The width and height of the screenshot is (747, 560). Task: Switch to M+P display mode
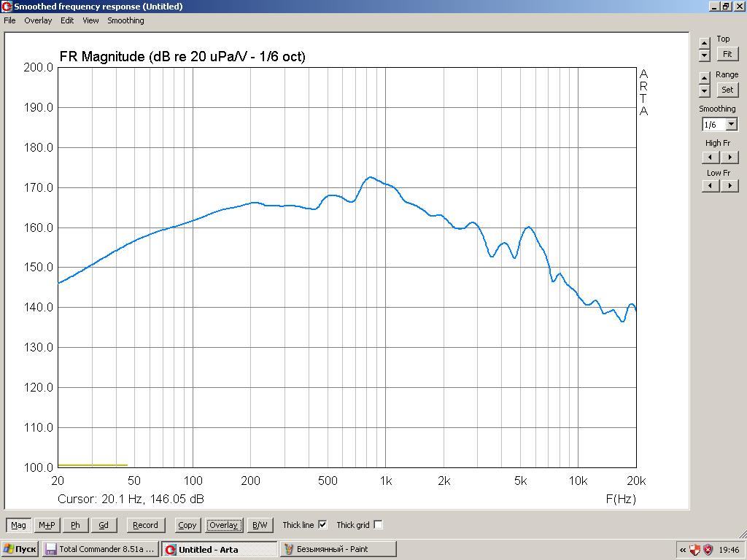tap(47, 525)
